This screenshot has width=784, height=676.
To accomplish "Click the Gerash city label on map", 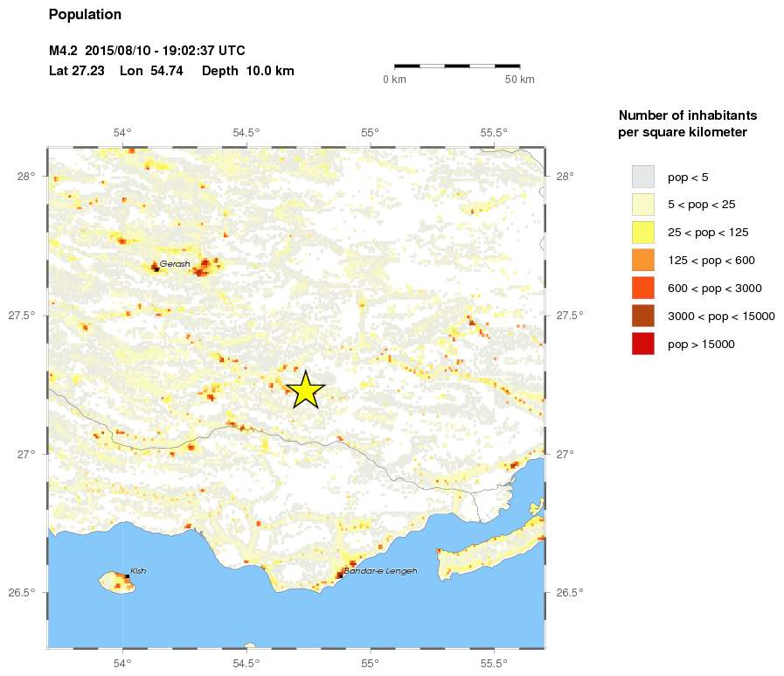I will [175, 263].
